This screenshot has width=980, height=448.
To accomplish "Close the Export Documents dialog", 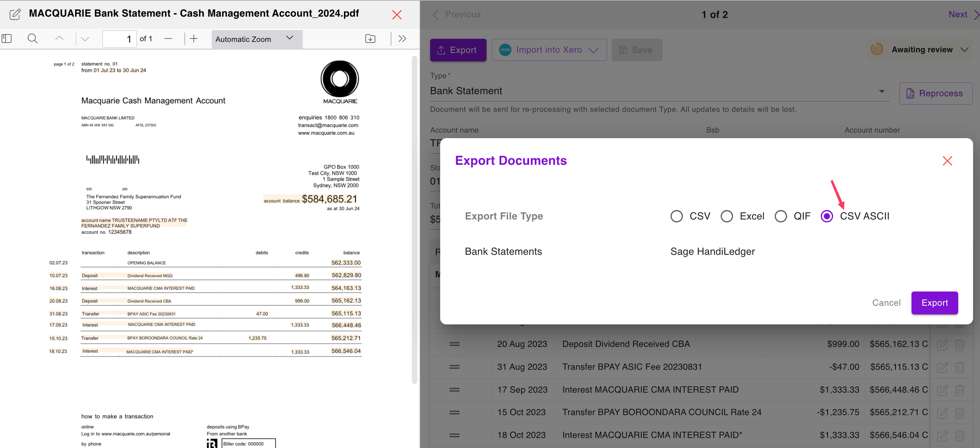I will pos(947,161).
